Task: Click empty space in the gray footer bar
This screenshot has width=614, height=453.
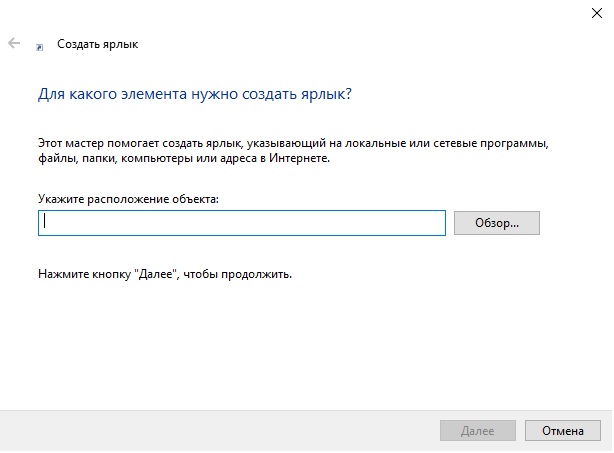Action: 200,430
